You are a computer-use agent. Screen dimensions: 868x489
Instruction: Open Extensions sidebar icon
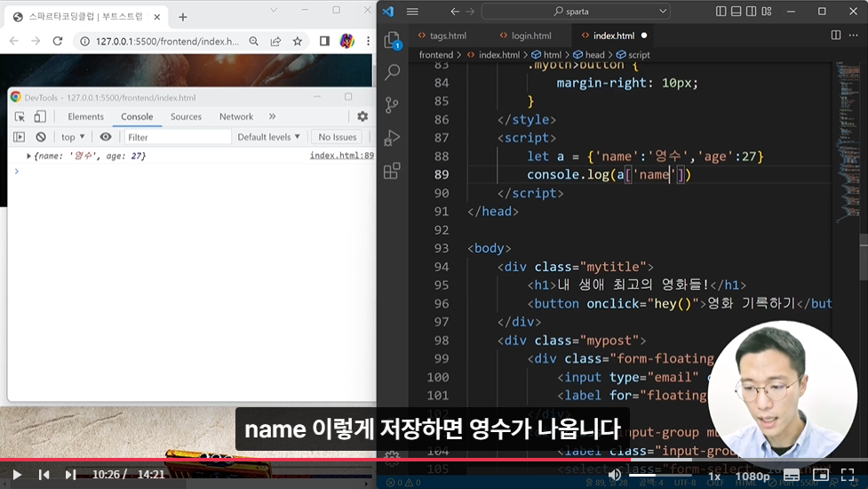[x=392, y=171]
